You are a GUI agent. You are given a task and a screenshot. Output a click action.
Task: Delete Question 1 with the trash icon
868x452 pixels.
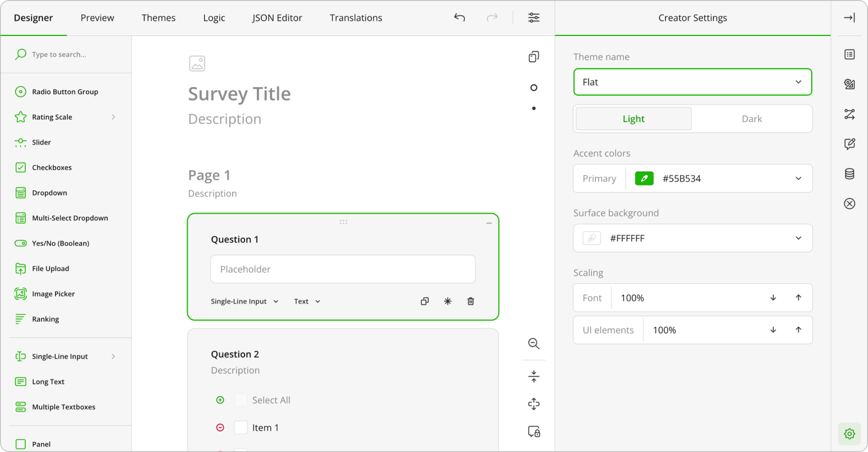coord(471,301)
